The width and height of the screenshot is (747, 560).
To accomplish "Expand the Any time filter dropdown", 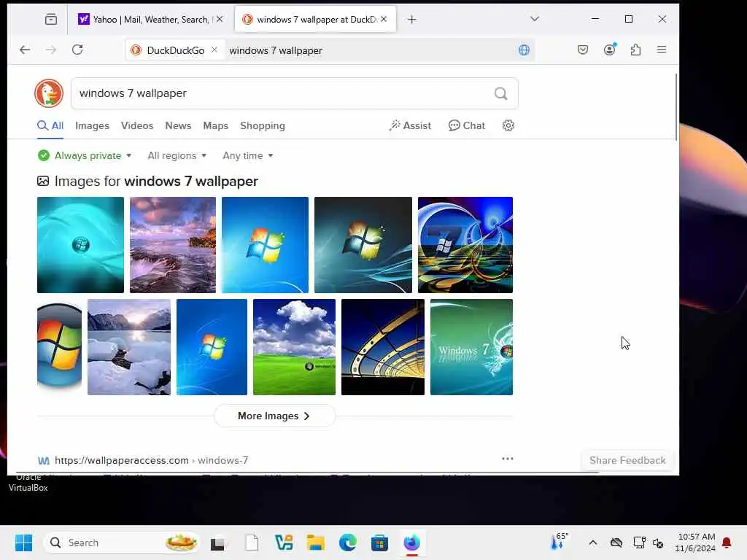I will [x=248, y=156].
